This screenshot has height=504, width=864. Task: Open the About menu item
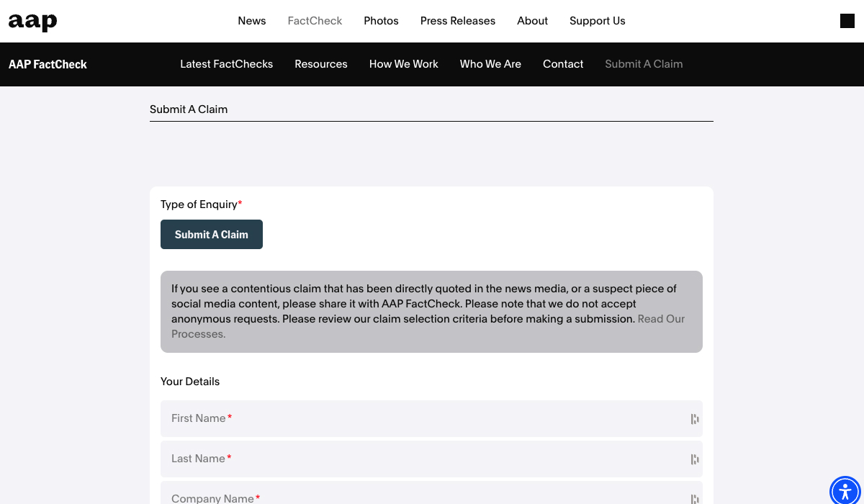point(532,21)
